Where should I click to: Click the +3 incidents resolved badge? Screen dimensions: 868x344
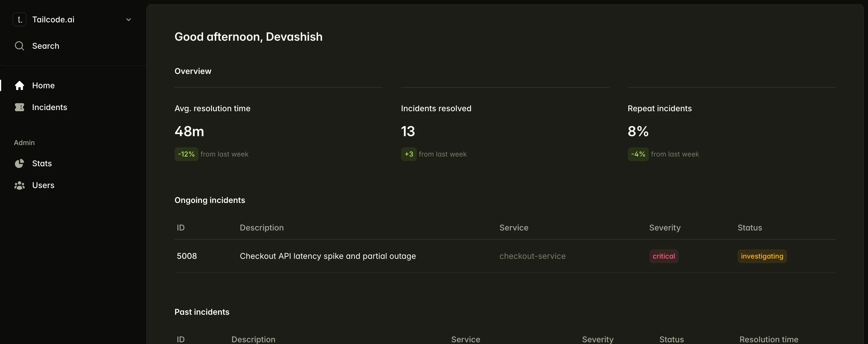(x=409, y=154)
